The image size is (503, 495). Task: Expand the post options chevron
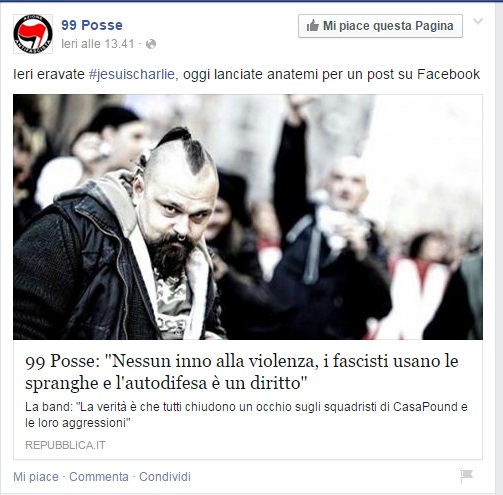click(x=478, y=21)
